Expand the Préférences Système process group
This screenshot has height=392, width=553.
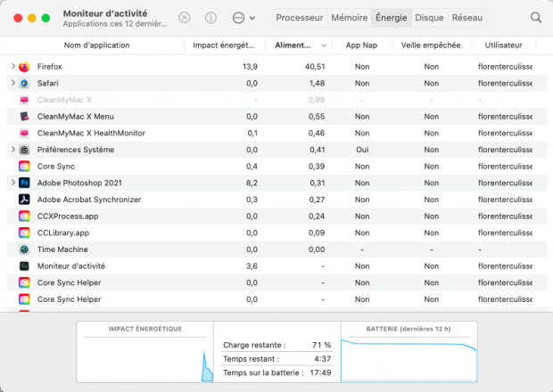tap(13, 150)
